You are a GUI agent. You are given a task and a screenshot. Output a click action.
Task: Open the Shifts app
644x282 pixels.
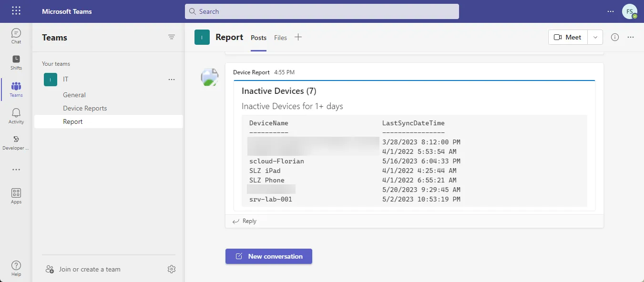(x=16, y=62)
